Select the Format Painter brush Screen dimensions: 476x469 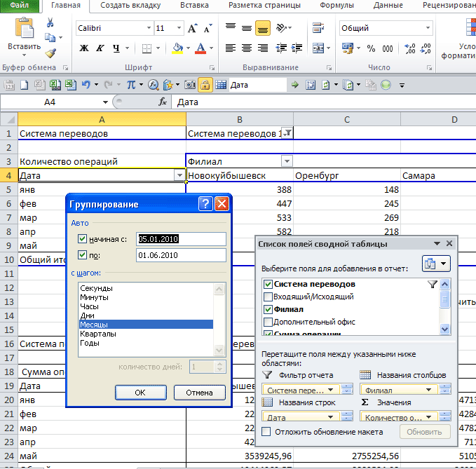point(50,53)
